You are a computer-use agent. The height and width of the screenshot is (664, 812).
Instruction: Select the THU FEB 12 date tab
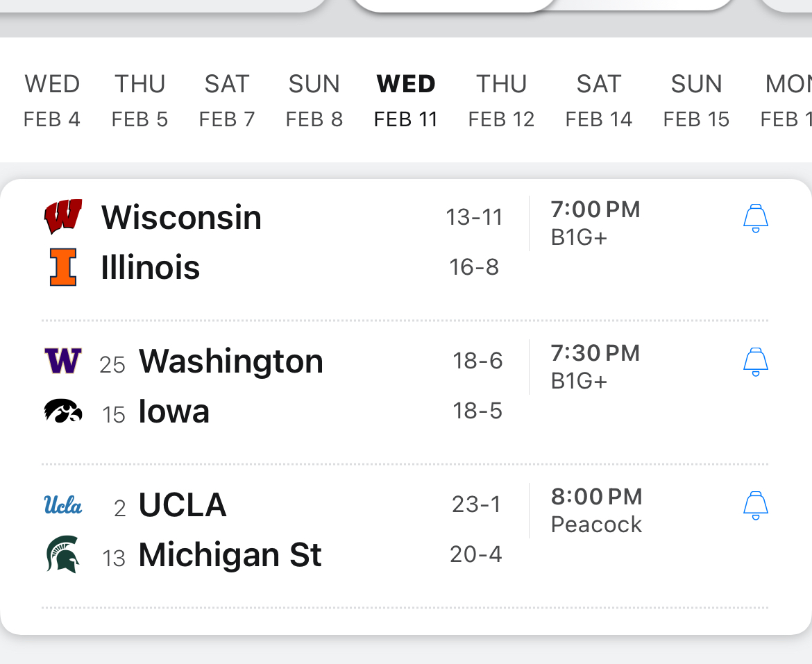[x=501, y=101]
